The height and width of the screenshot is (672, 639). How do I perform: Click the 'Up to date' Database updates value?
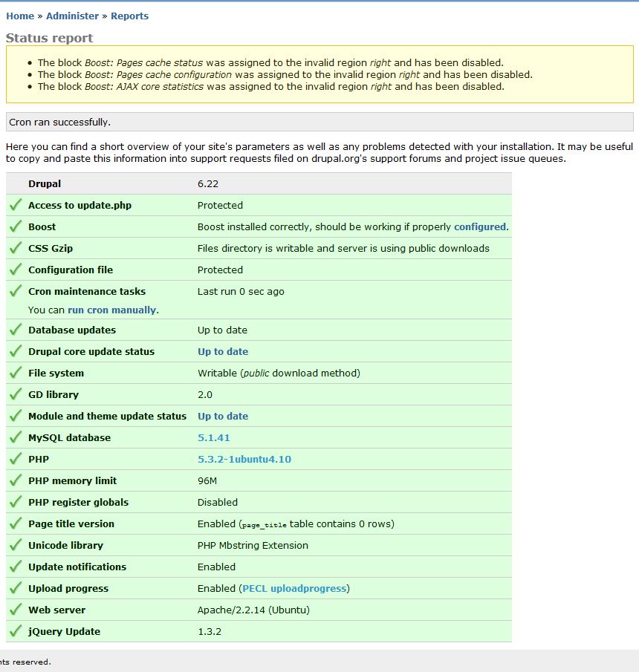pyautogui.click(x=222, y=330)
